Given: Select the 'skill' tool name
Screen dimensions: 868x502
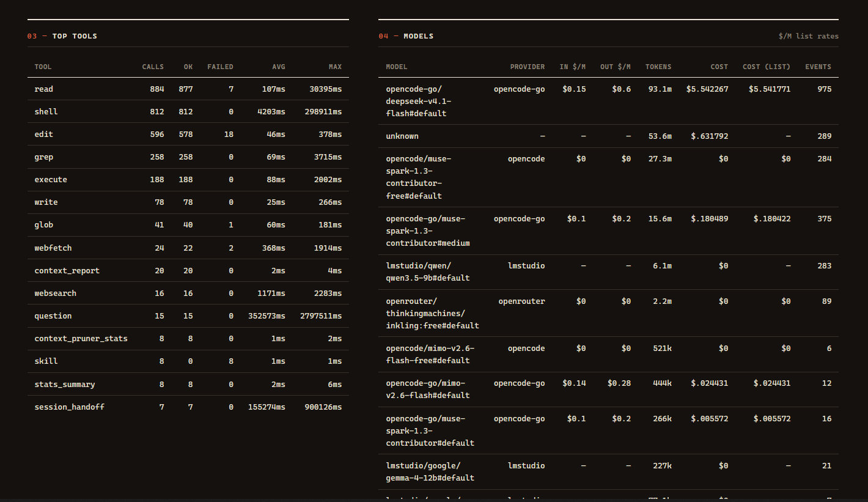Looking at the screenshot, I should coord(46,361).
